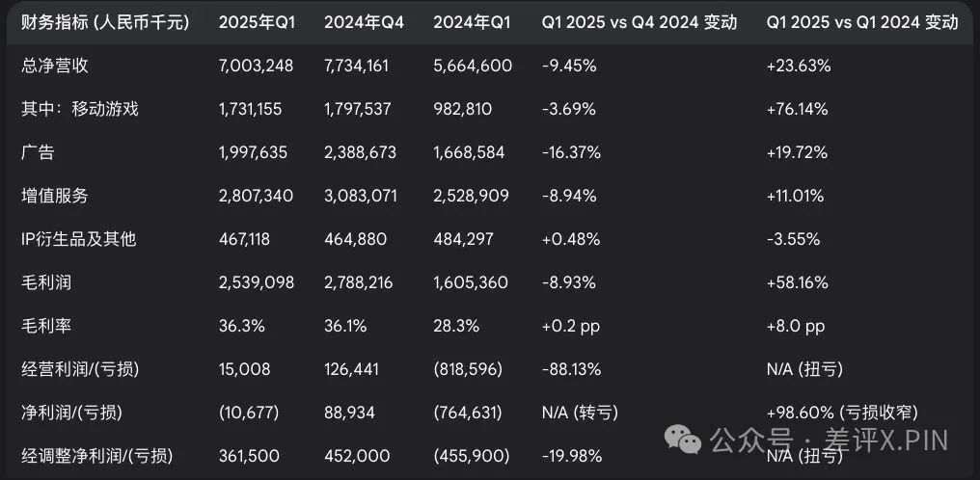
Task: Click the 2024年Q1 column header
Action: 471,22
